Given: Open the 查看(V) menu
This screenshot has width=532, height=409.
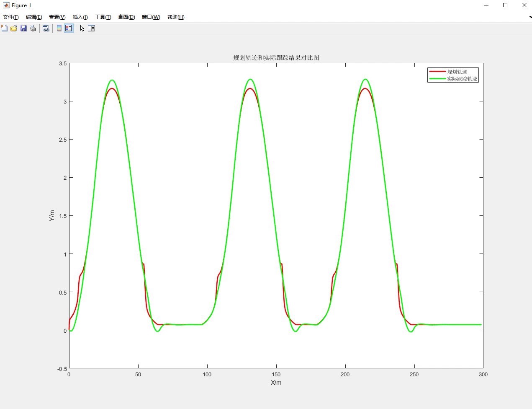Looking at the screenshot, I should pyautogui.click(x=57, y=17).
